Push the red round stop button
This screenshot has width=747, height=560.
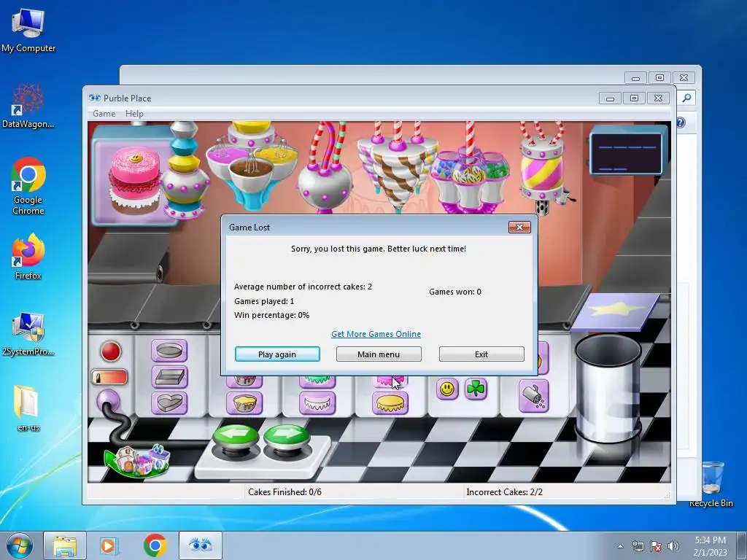coord(111,351)
